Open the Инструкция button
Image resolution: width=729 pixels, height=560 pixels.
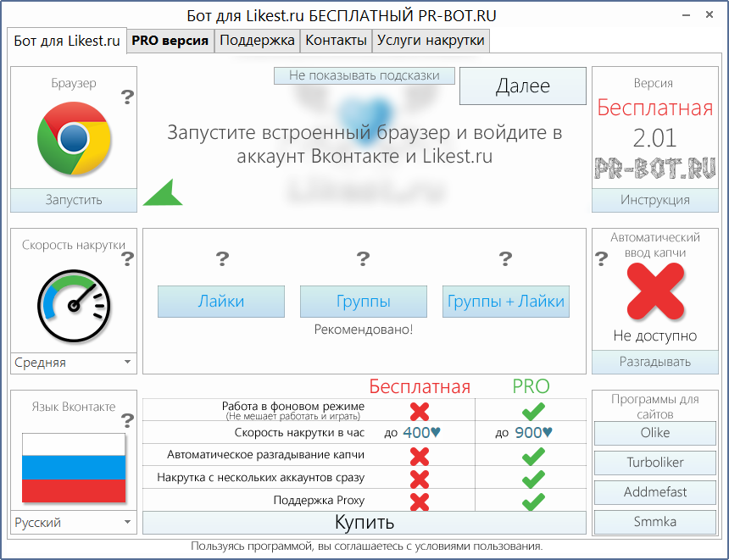tap(655, 200)
